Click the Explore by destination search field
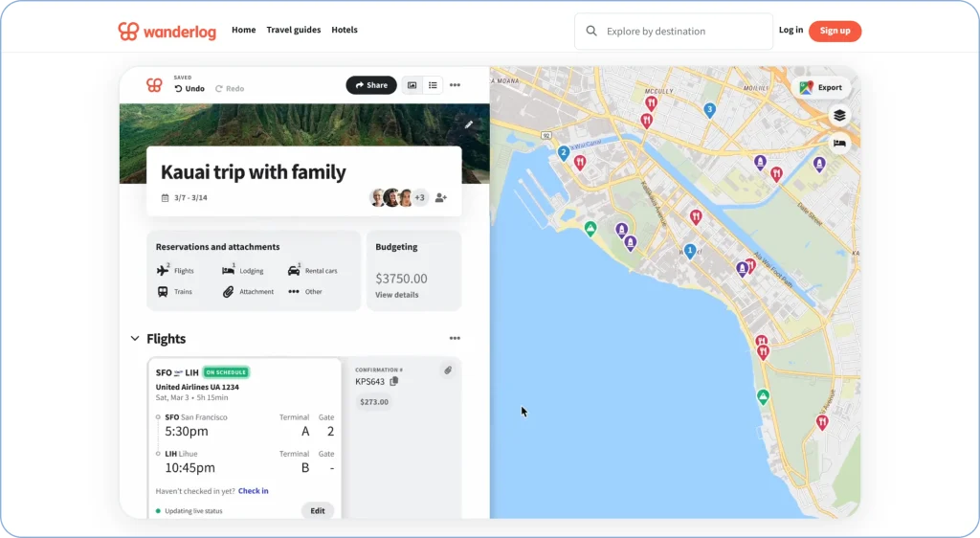The height and width of the screenshot is (538, 980). pos(673,32)
